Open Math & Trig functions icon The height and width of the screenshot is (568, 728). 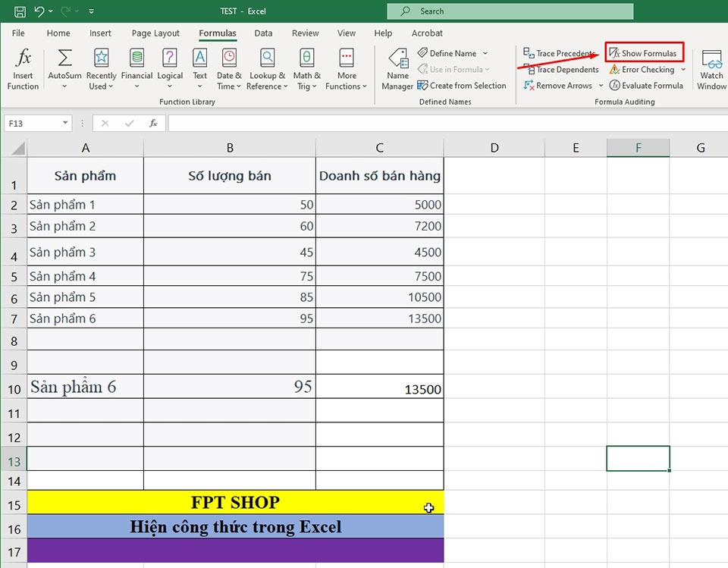pos(306,58)
